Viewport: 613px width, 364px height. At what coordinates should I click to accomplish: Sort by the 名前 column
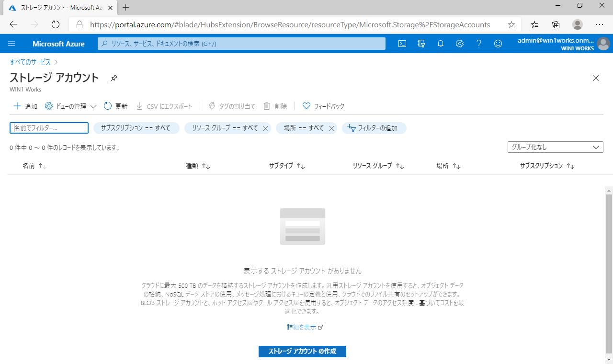click(x=34, y=166)
